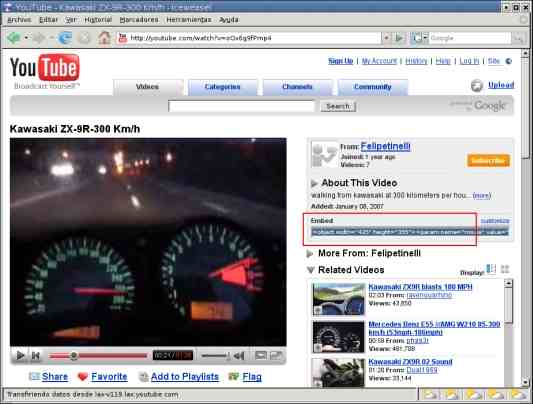
Task: Click the Share link below the video
Action: [x=55, y=376]
